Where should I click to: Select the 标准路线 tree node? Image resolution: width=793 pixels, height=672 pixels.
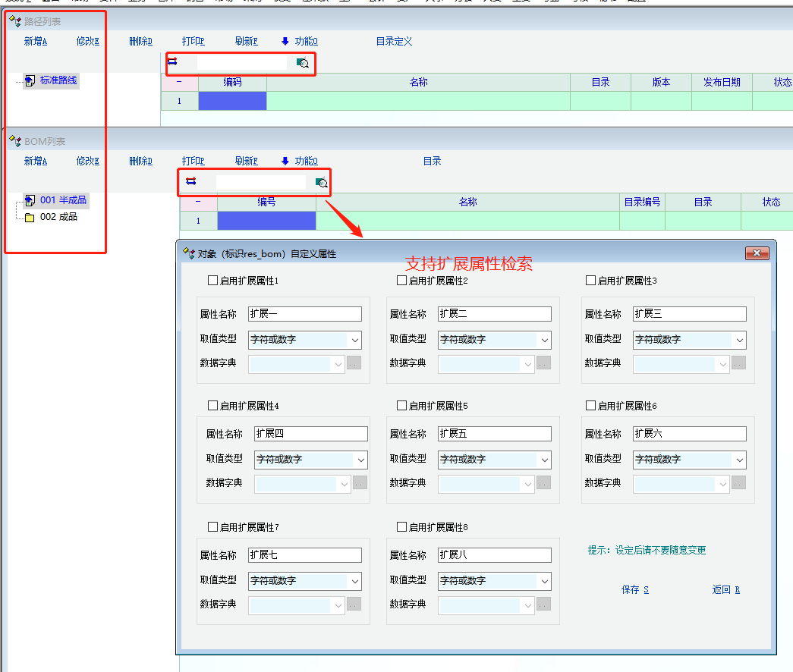pyautogui.click(x=58, y=80)
